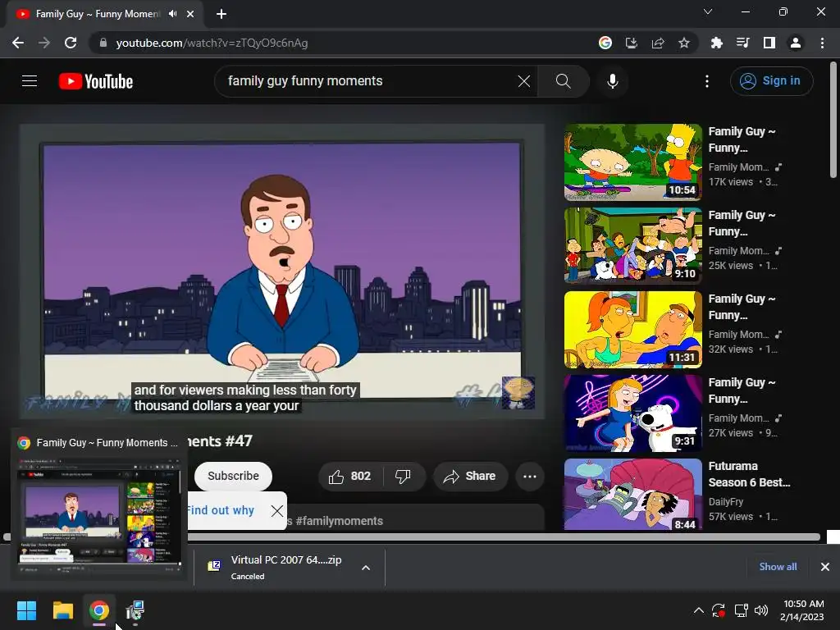This screenshot has height=630, width=840.
Task: Open the Extensions puzzle icon
Action: click(x=716, y=43)
